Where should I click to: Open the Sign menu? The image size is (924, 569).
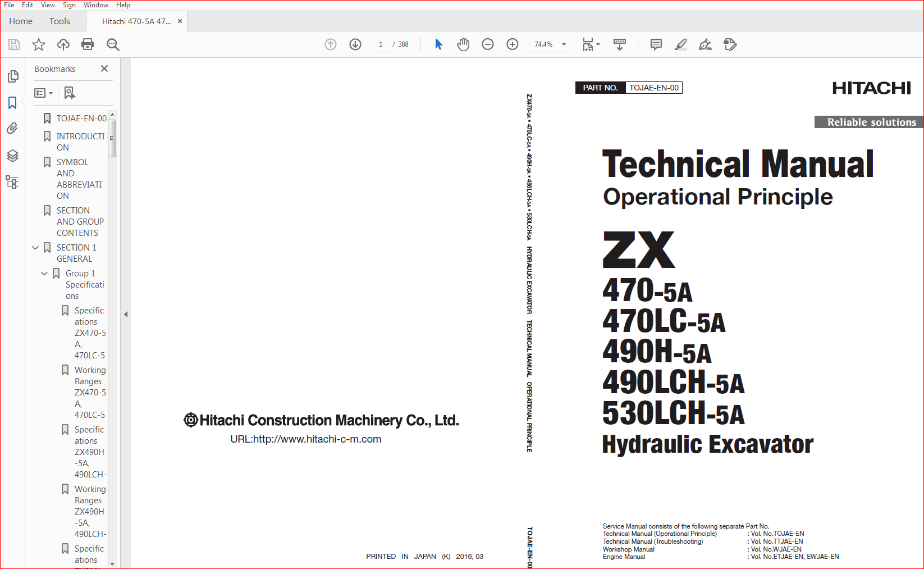click(x=69, y=5)
